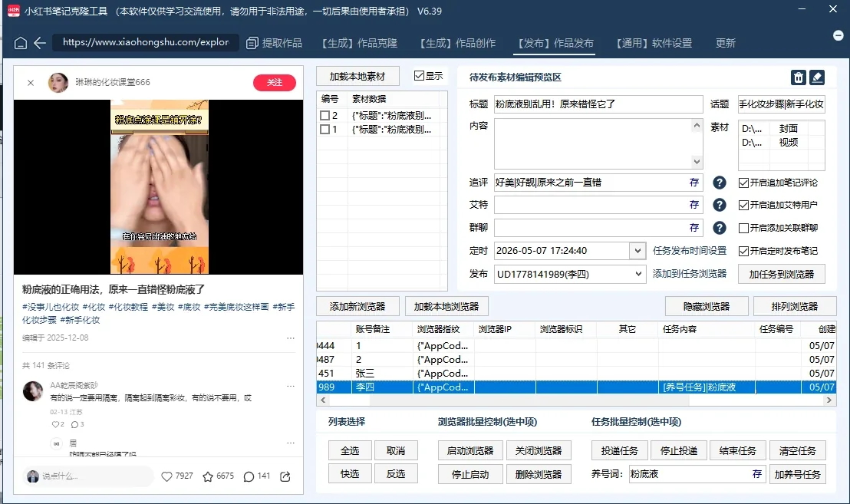Image resolution: width=850 pixels, height=504 pixels.
Task: Click the note video thumbnail
Action: (x=160, y=187)
